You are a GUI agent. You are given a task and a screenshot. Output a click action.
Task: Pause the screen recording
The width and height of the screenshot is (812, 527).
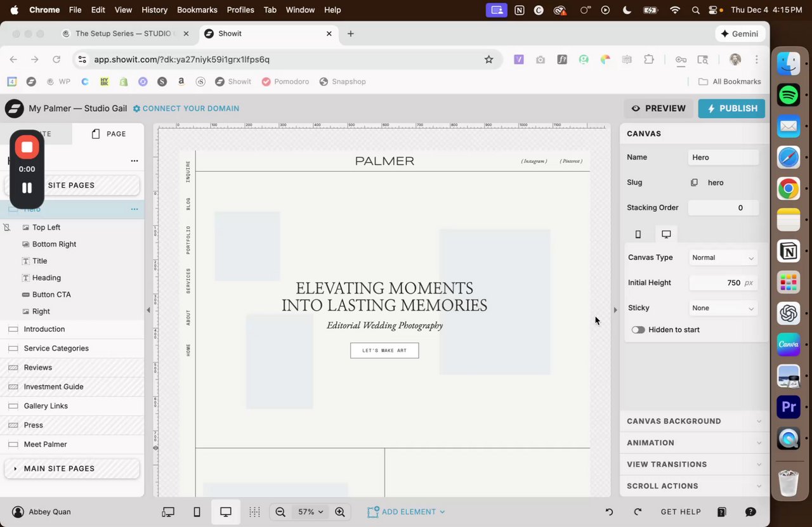pyautogui.click(x=27, y=188)
